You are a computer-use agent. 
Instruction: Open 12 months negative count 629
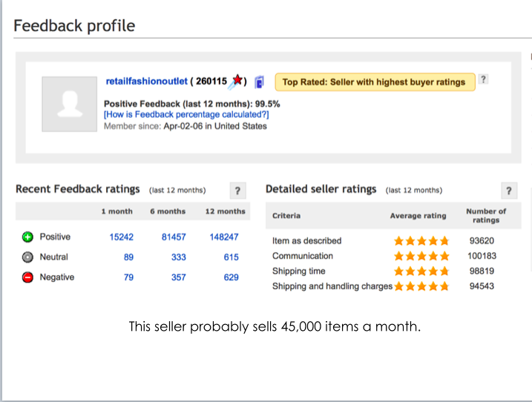point(231,277)
